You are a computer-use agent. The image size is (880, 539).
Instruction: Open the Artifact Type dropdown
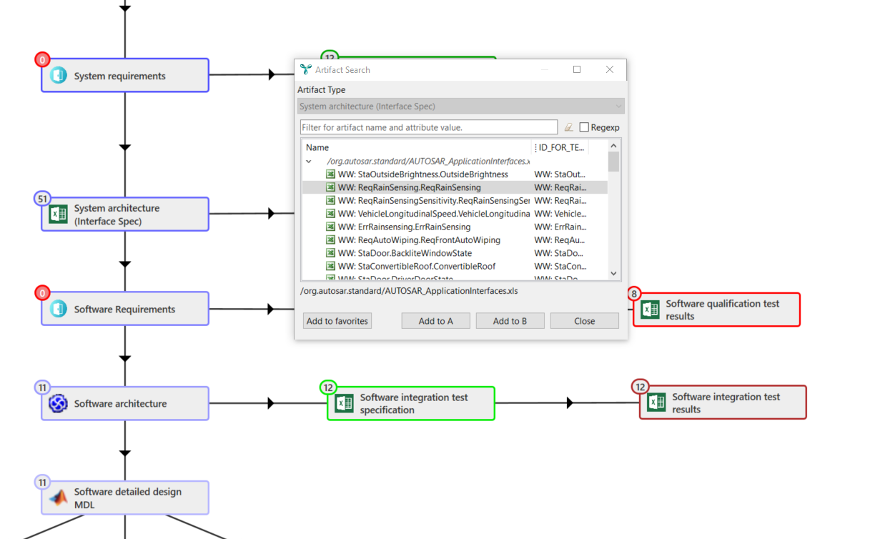(x=460, y=106)
